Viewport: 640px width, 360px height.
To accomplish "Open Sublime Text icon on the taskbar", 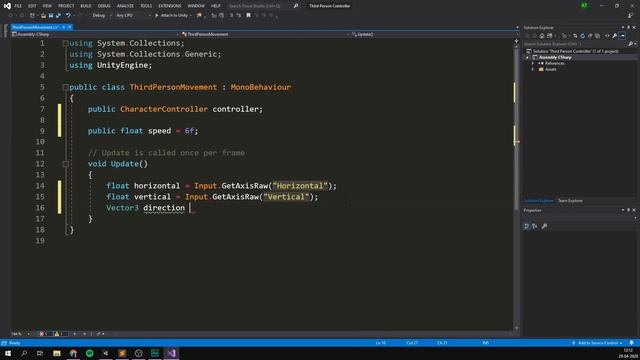I will pyautogui.click(x=122, y=353).
